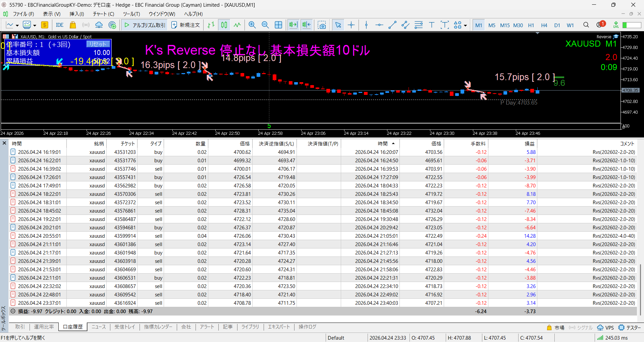Screen dimensions: 644x342
Task: Toggle the アルゴリズム取引 algo trading button
Action: (x=145, y=25)
